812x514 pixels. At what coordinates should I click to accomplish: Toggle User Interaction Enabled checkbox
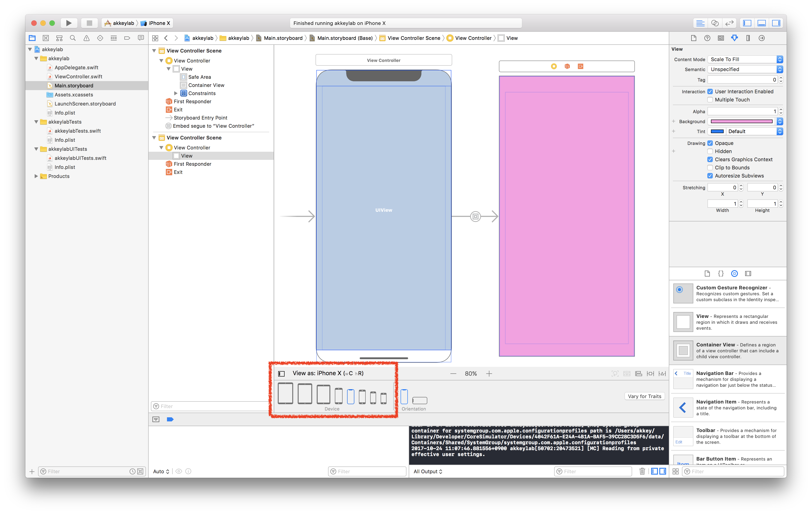click(x=710, y=91)
